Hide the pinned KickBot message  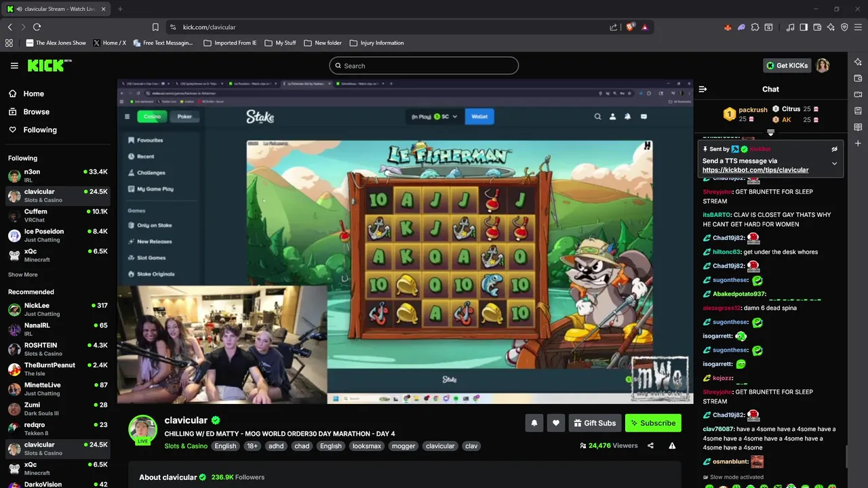click(835, 148)
